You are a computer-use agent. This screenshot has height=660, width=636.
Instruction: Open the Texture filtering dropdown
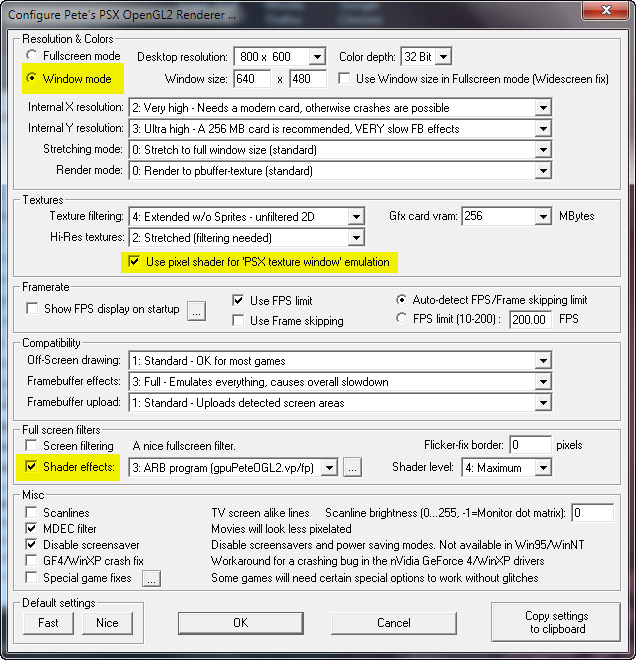(x=247, y=217)
